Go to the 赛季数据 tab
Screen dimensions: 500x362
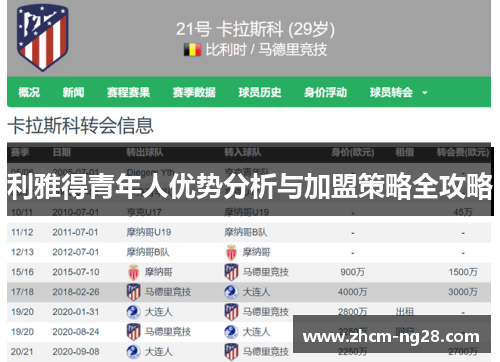pyautogui.click(x=194, y=92)
